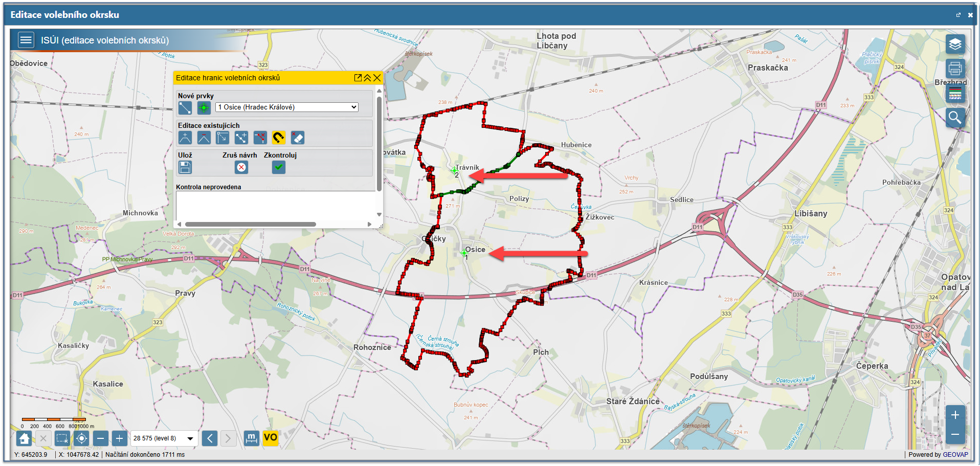Click Zkontroluj green check button
Viewport: 980px width, 466px height.
[x=278, y=167]
